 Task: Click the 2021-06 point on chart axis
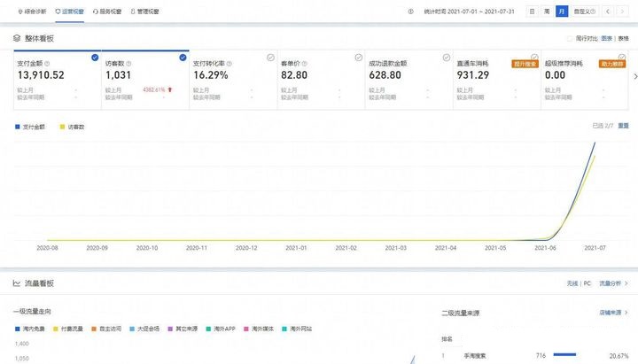pos(545,248)
